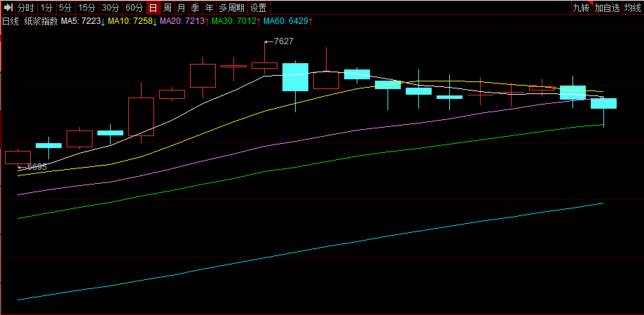Click the green MA30 line on the chart
The width and height of the screenshot is (644, 315).
[x=310, y=165]
